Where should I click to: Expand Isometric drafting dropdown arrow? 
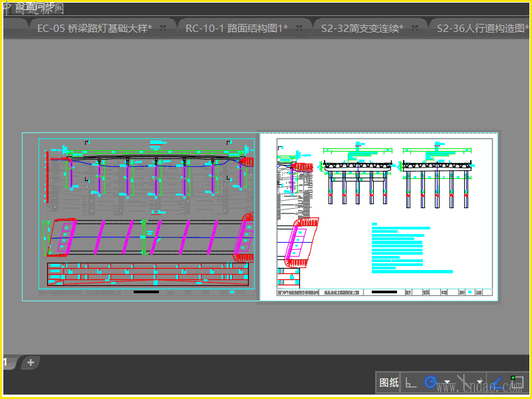point(479,382)
